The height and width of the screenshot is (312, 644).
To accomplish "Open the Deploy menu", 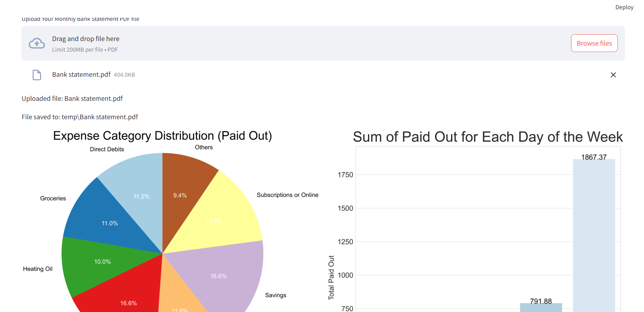I will point(624,7).
